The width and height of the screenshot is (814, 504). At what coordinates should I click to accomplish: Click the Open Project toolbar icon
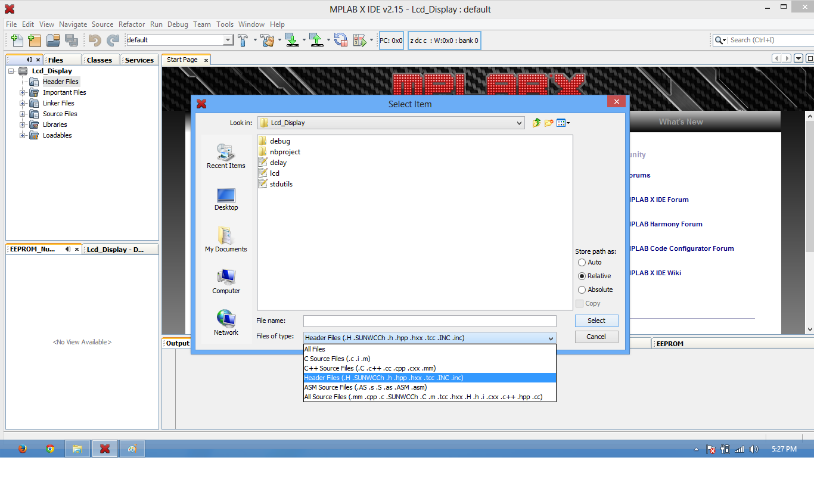(53, 40)
